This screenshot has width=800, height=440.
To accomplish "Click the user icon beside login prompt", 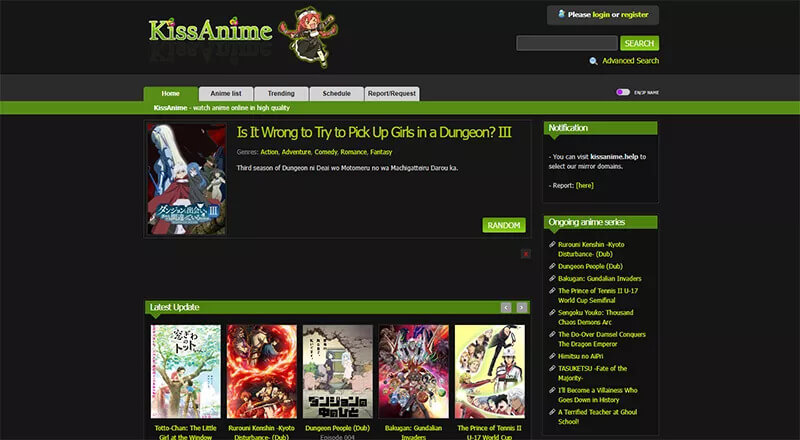I will point(562,14).
